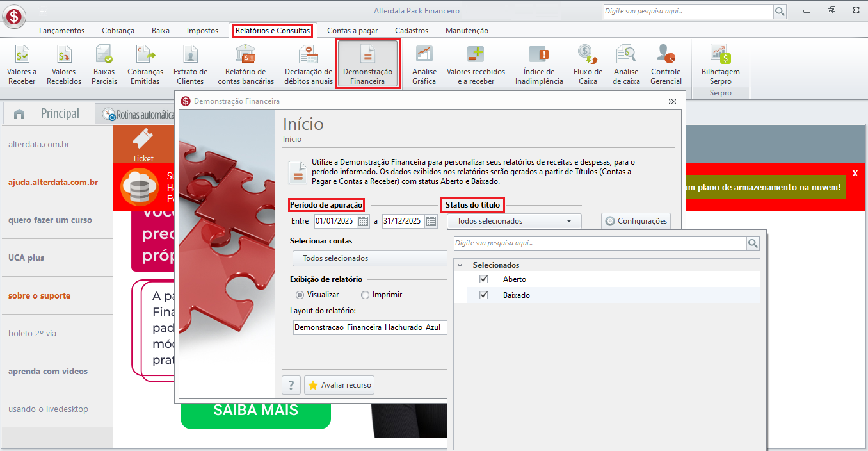Viewport: 868px width, 451px height.
Task: Open Análise Gráfica tool
Action: point(424,65)
